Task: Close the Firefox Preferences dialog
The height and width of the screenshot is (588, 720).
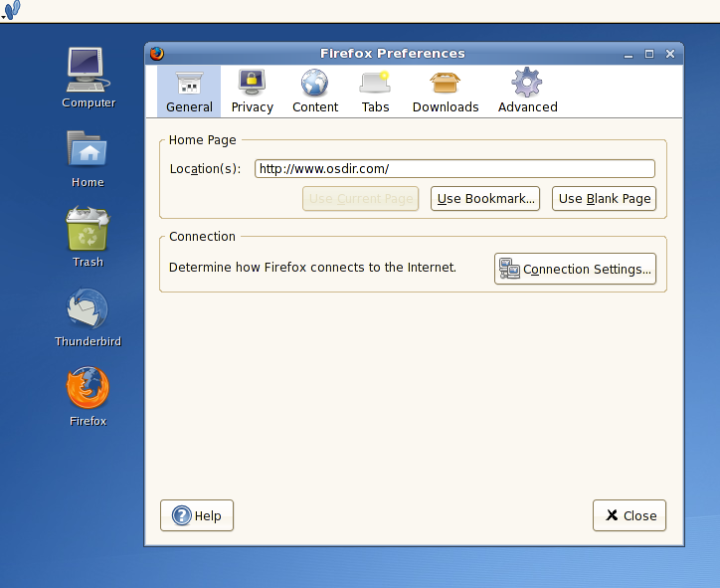Action: (630, 515)
